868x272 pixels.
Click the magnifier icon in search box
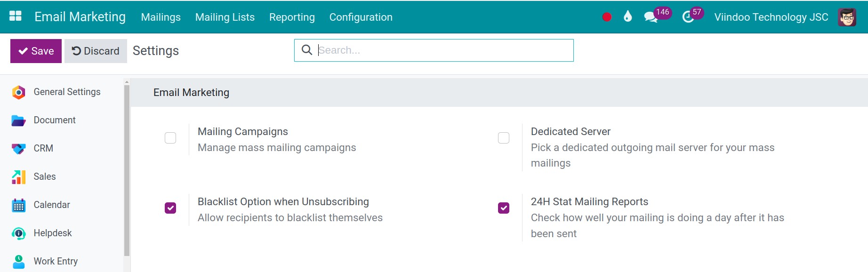pos(306,50)
